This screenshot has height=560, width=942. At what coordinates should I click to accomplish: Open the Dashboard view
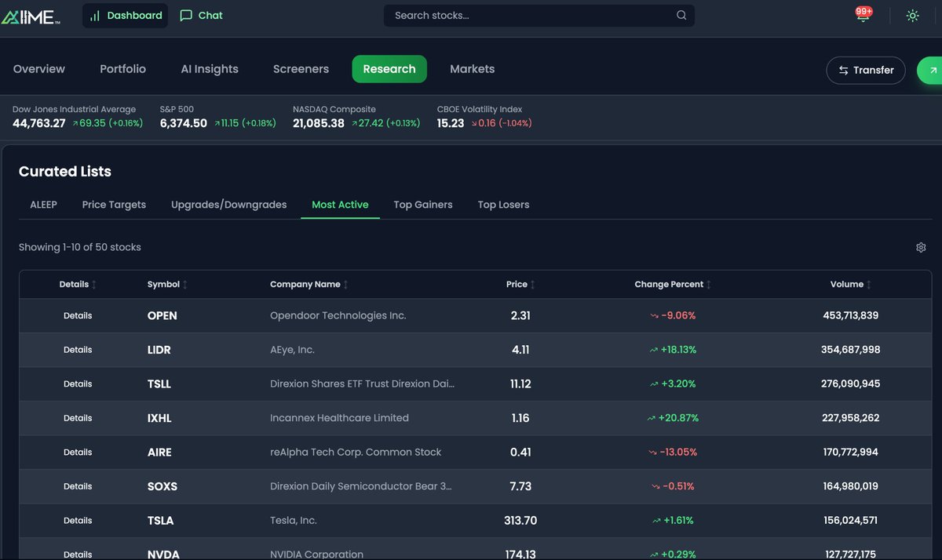point(126,16)
